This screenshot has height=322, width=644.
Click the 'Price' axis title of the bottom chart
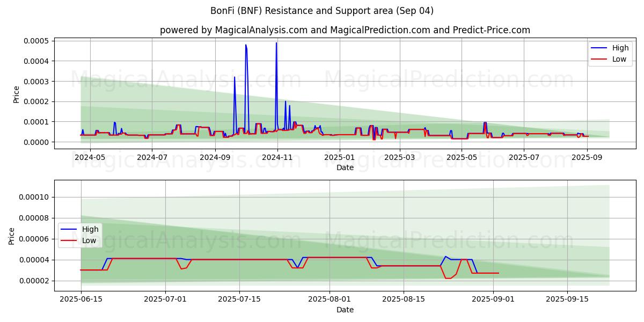12,236
